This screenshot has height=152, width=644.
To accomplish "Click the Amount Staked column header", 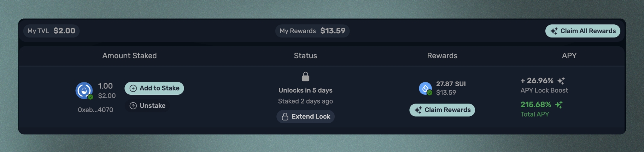I will [129, 56].
